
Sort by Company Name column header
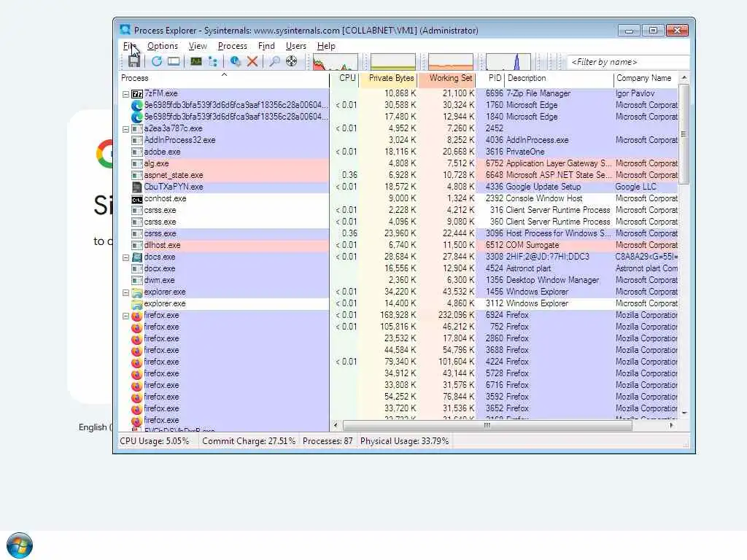[646, 78]
